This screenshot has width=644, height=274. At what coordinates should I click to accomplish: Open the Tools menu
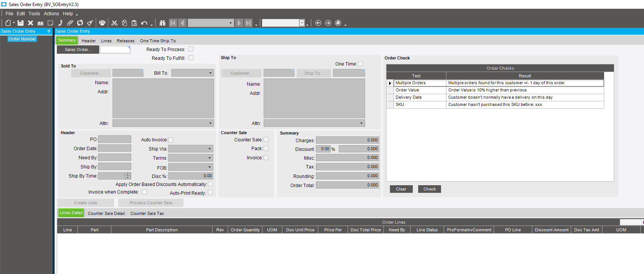pyautogui.click(x=34, y=13)
